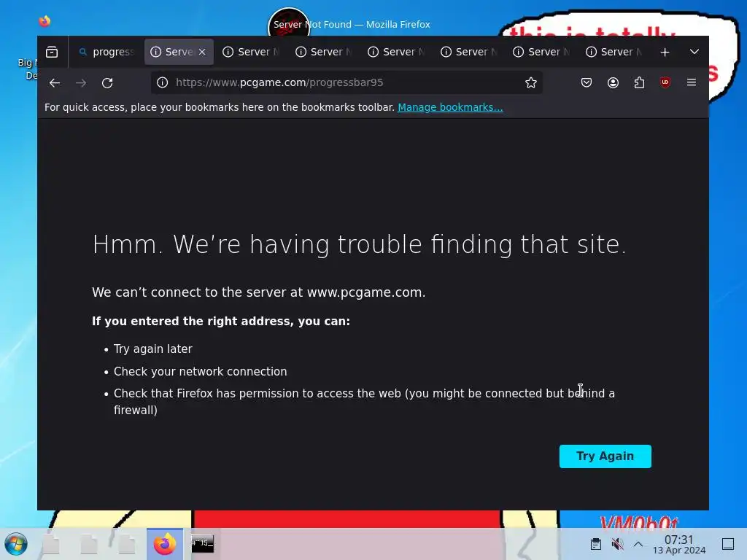
Task: Click the forward navigation arrow
Action: pos(81,83)
